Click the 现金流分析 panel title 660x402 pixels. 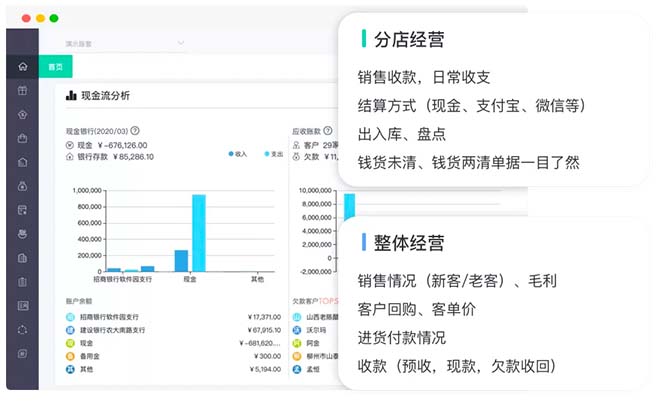pos(105,96)
